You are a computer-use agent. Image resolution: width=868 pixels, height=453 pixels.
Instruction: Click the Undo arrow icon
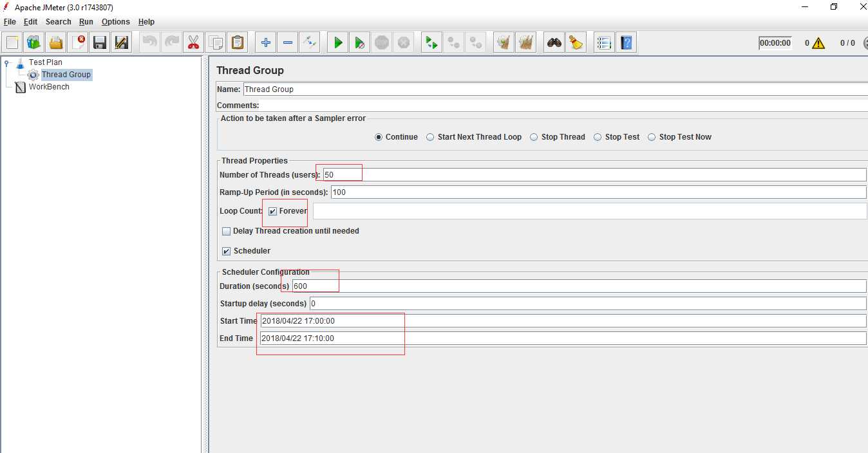(150, 43)
